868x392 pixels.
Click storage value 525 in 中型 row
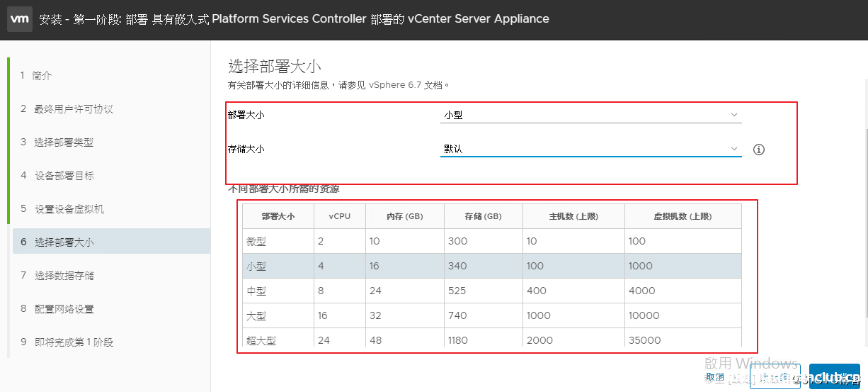tap(458, 291)
